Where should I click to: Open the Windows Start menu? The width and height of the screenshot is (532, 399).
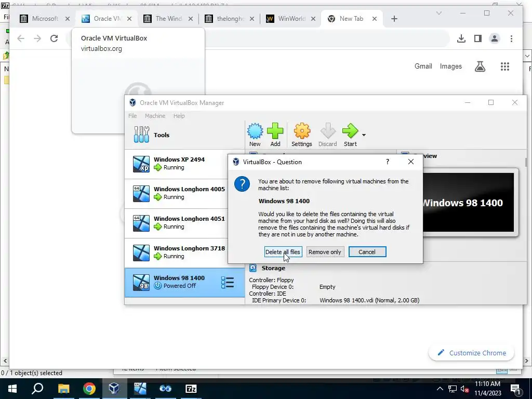coord(12,389)
